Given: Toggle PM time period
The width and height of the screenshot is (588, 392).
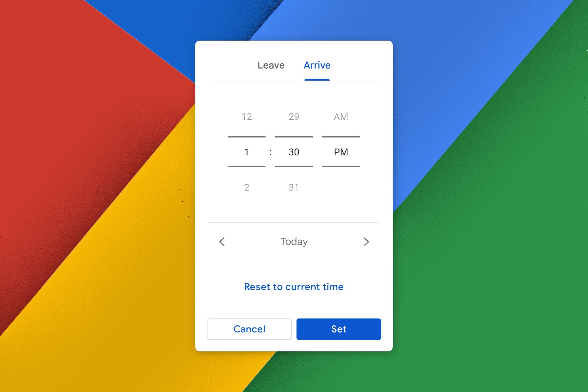Looking at the screenshot, I should point(341,152).
